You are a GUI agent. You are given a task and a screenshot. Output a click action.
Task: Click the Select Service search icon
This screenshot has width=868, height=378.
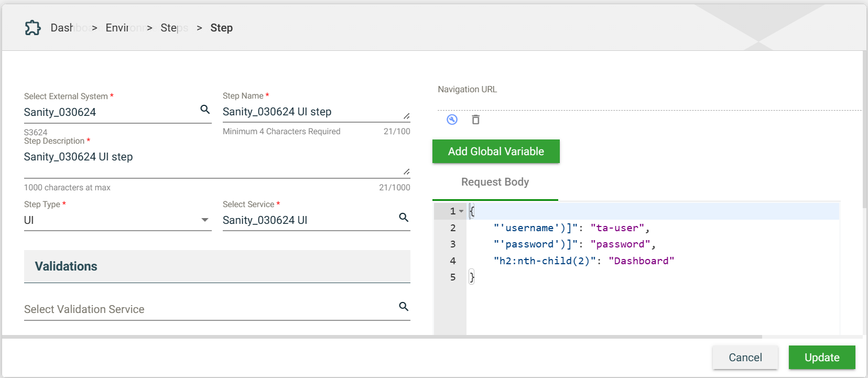404,218
